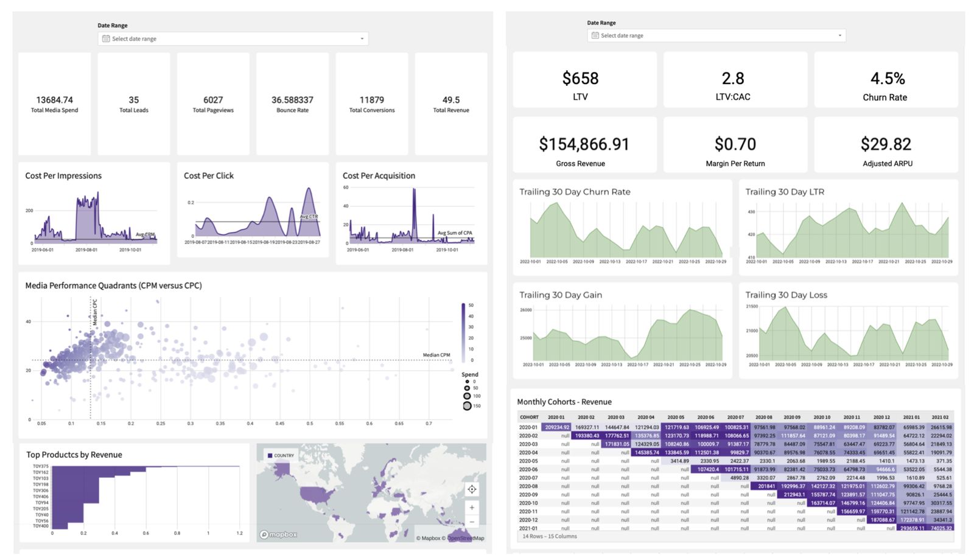The height and width of the screenshot is (560, 974).
Task: Click the Trailing 30 Day Gain title
Action: [x=561, y=295]
